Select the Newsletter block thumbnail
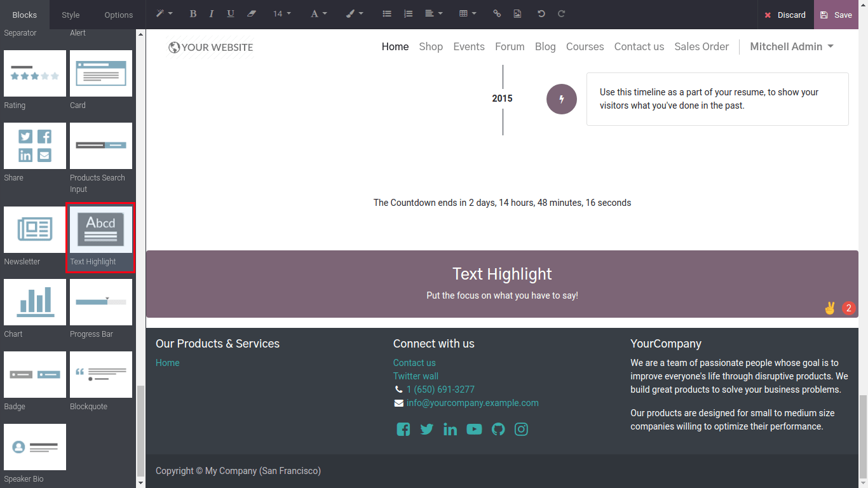Screen dimensions: 868x488 (35, 230)
